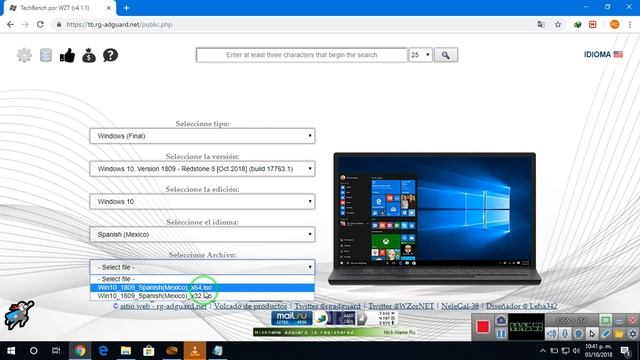The image size is (640, 360).
Task: Bookmark this page with the star
Action: click(x=558, y=24)
